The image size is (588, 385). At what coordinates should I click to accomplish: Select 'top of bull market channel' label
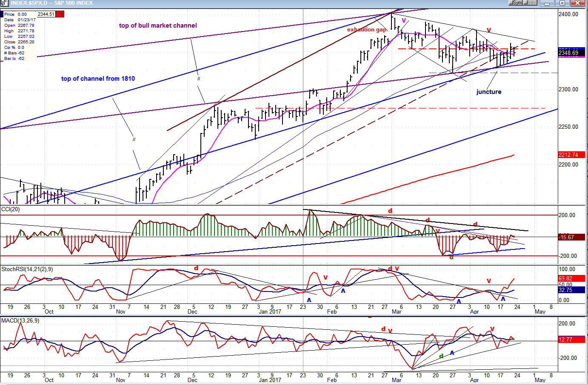click(x=158, y=25)
